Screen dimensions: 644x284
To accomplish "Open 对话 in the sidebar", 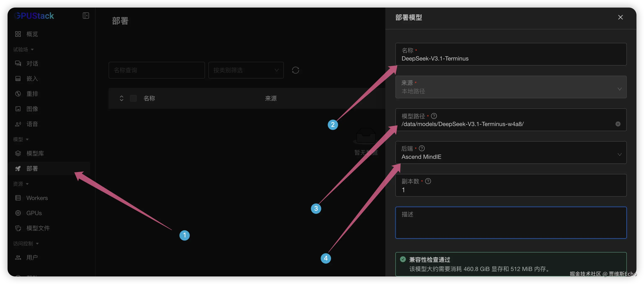I will (x=32, y=63).
